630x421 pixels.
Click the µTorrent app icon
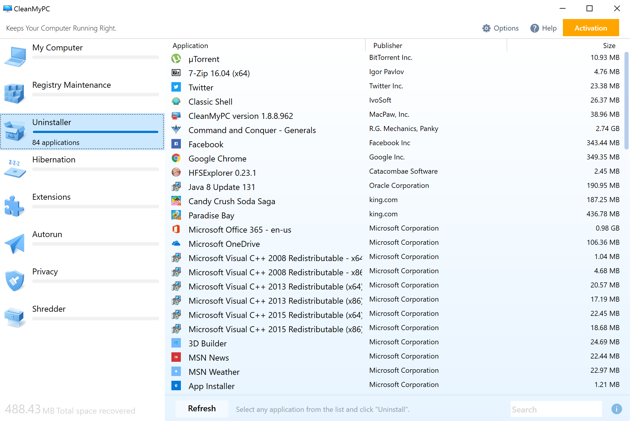[176, 59]
